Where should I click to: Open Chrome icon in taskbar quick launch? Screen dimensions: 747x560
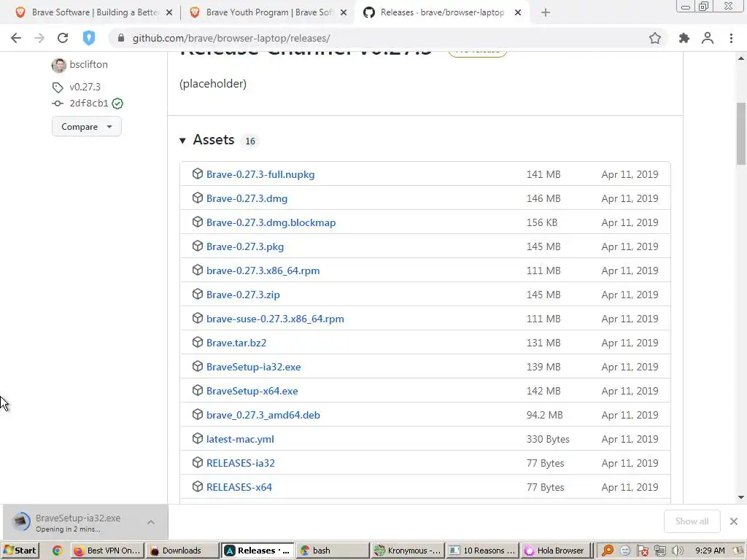pos(57,551)
